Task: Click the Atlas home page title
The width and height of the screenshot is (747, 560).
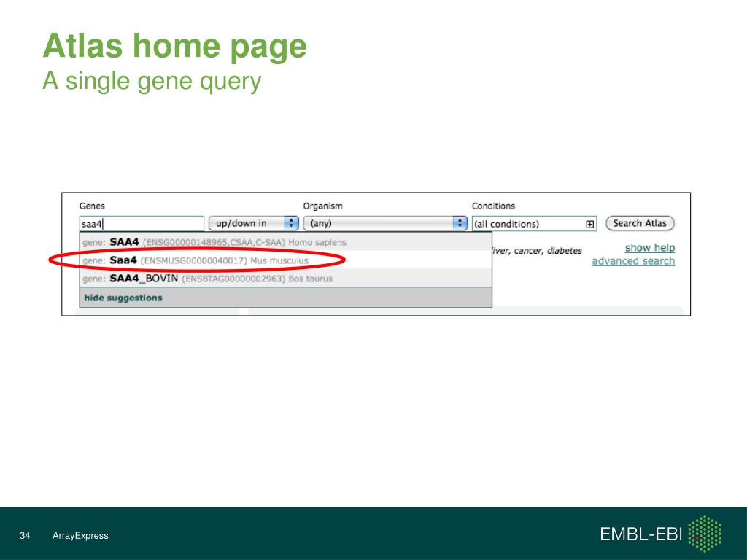Action: (175, 46)
